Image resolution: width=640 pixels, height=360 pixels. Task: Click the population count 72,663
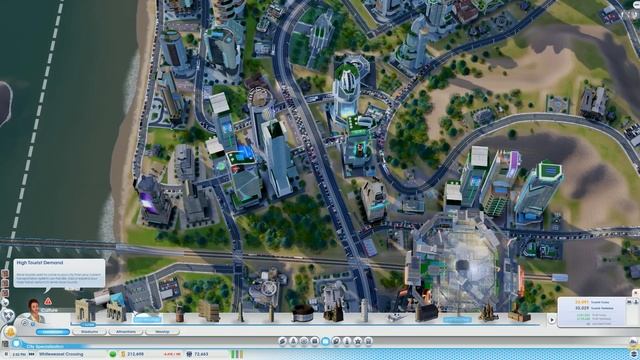201,354
